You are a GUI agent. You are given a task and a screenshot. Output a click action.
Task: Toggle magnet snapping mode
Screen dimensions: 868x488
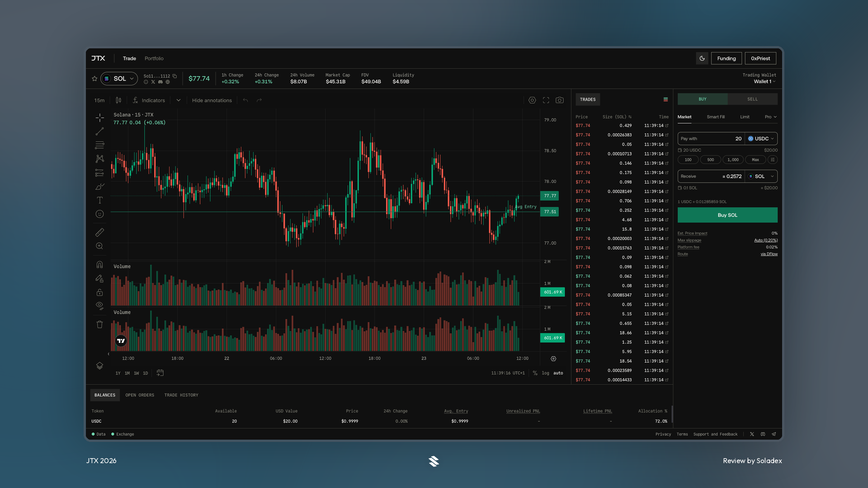tap(100, 264)
